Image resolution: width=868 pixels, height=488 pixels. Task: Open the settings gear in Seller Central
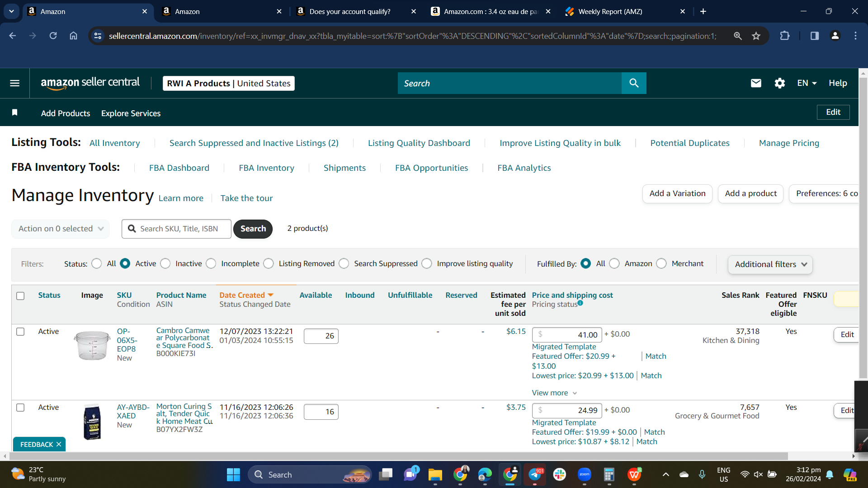point(779,83)
